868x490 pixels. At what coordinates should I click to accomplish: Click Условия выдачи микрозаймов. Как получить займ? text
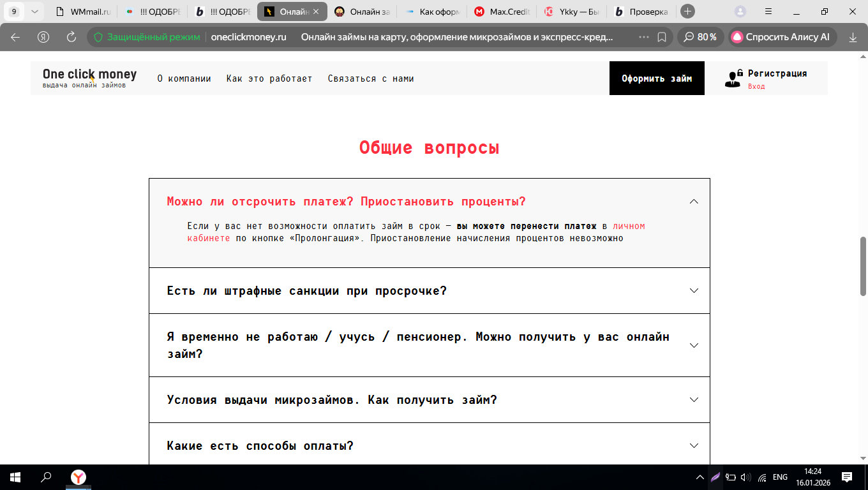pyautogui.click(x=332, y=400)
